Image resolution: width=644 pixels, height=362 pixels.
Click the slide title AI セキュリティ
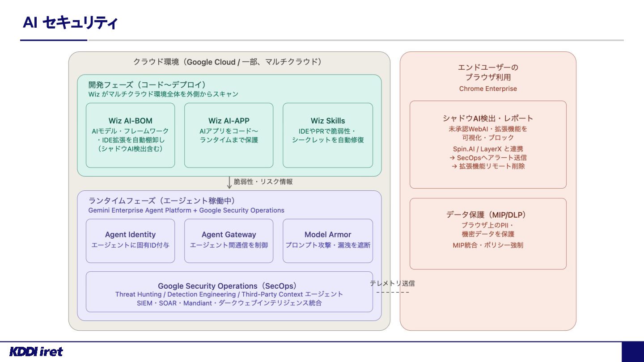[x=70, y=23]
